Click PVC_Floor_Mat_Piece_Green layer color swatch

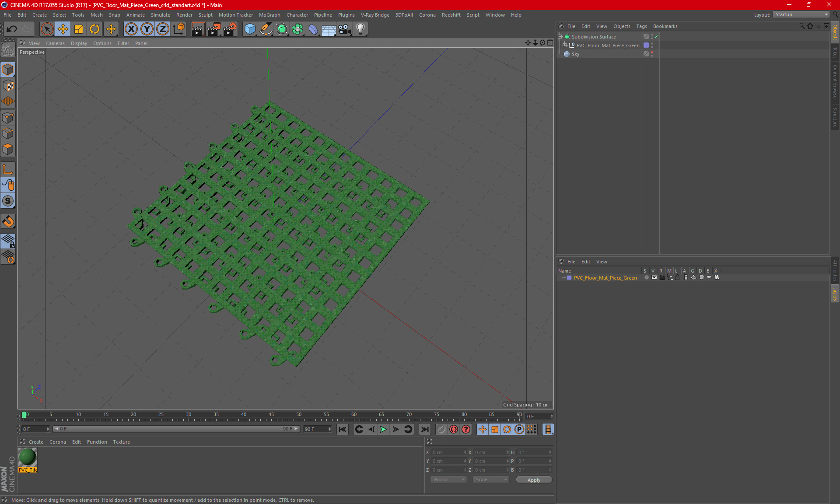[569, 278]
